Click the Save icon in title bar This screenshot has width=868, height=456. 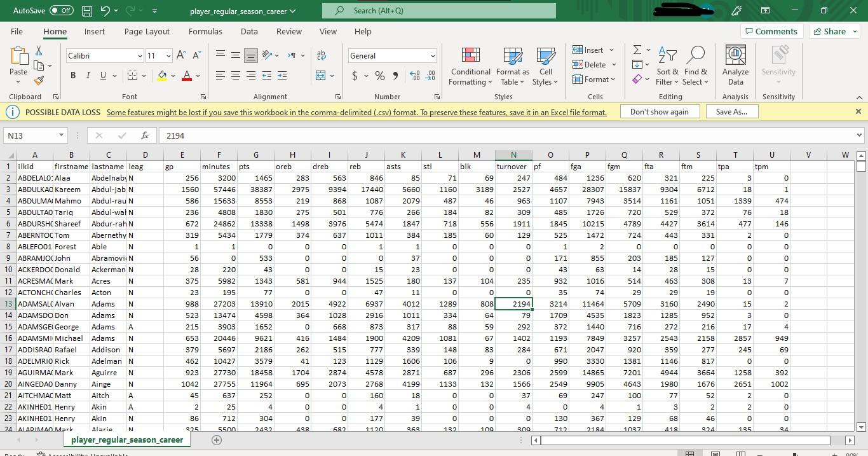click(87, 11)
